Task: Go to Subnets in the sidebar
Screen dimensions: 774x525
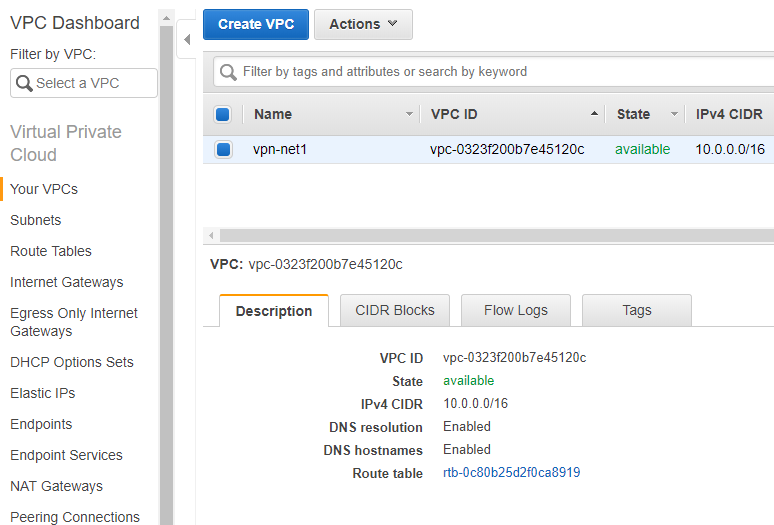Action: [x=36, y=220]
